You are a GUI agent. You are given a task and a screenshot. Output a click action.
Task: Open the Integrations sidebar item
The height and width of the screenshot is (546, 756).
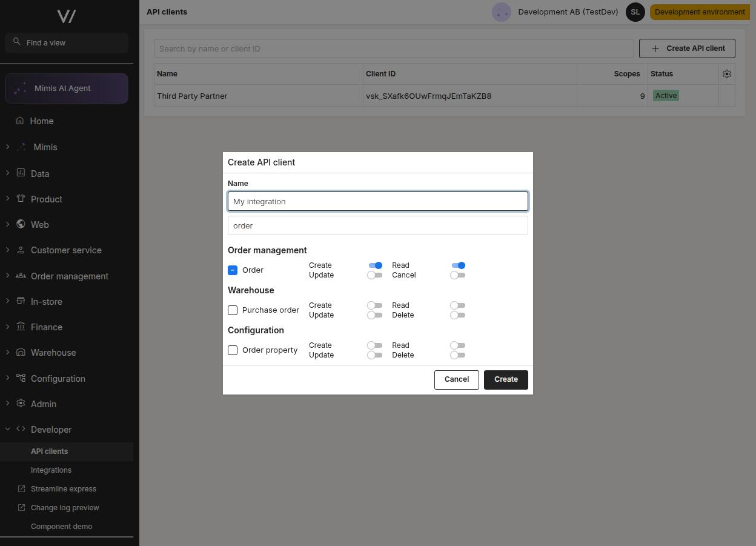(x=67, y=470)
